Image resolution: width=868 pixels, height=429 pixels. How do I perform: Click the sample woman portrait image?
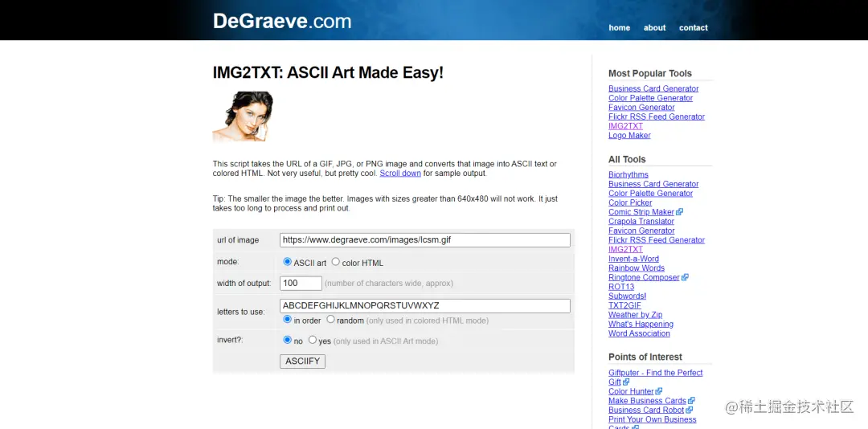[243, 116]
